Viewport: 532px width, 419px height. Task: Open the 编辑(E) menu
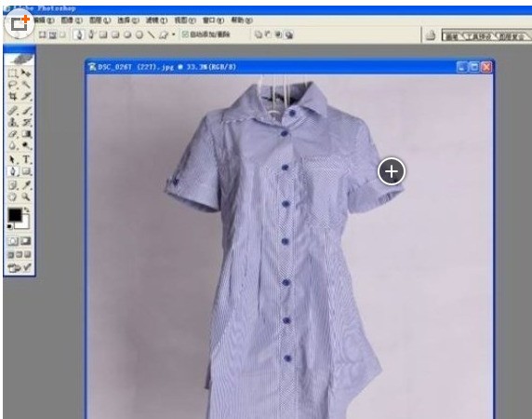[x=44, y=20]
